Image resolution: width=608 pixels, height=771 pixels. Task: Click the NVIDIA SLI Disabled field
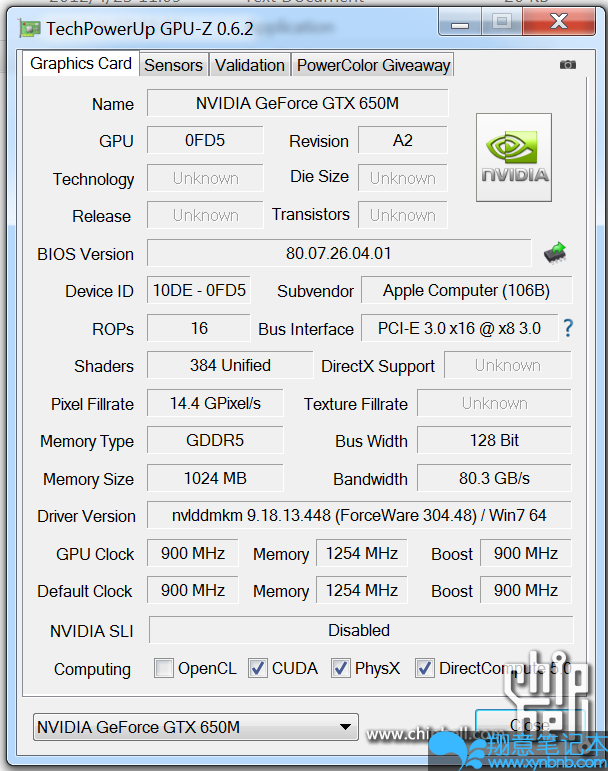[x=361, y=630]
